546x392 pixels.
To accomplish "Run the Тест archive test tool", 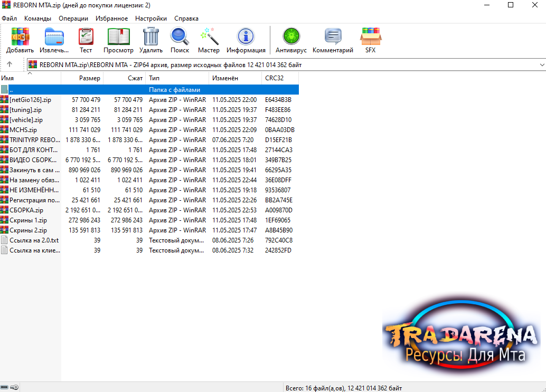I will (86, 36).
